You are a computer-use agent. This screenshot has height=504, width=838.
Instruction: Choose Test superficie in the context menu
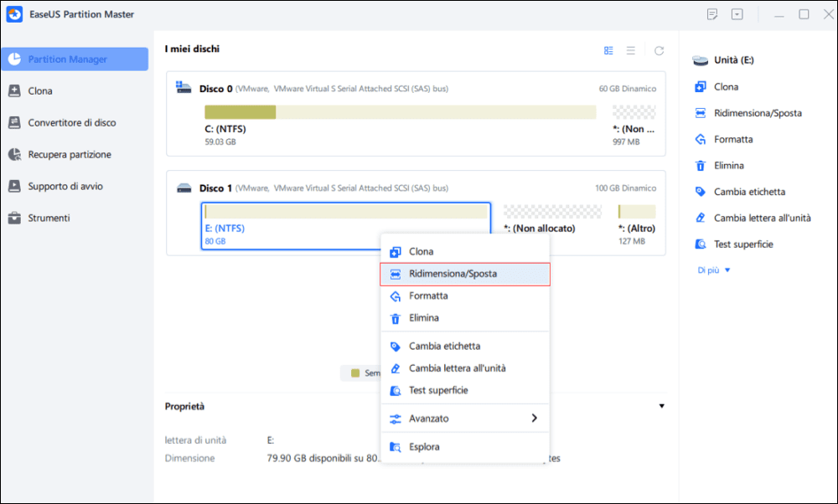[465, 390]
